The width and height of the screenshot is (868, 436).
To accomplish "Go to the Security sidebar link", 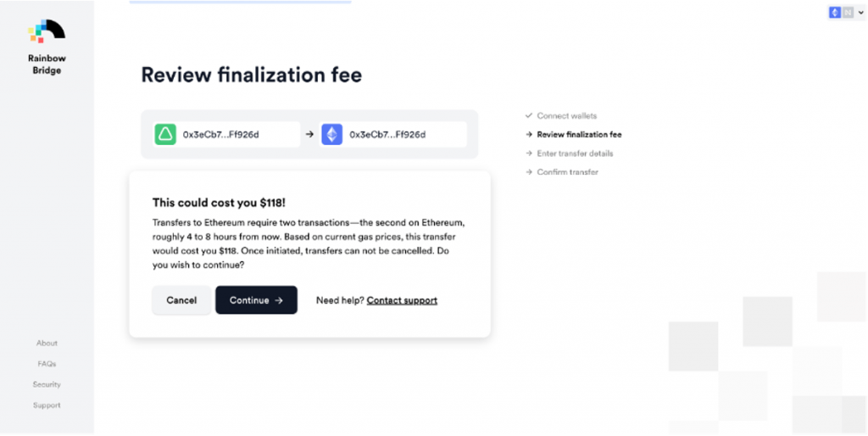I will 47,384.
